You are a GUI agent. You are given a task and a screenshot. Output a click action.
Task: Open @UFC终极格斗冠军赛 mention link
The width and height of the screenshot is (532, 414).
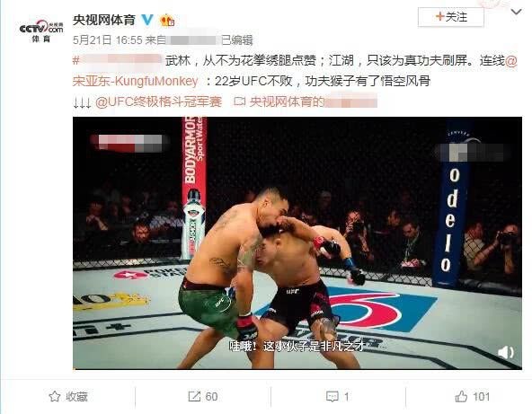(x=158, y=101)
